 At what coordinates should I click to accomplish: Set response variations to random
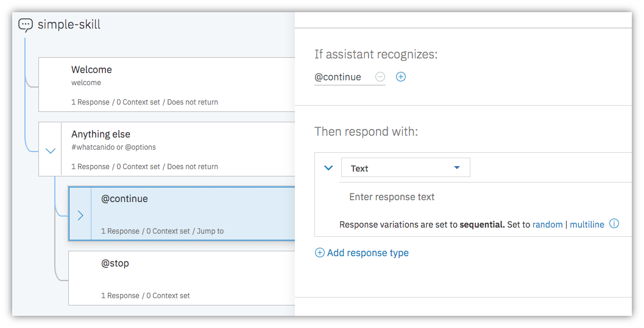(548, 225)
